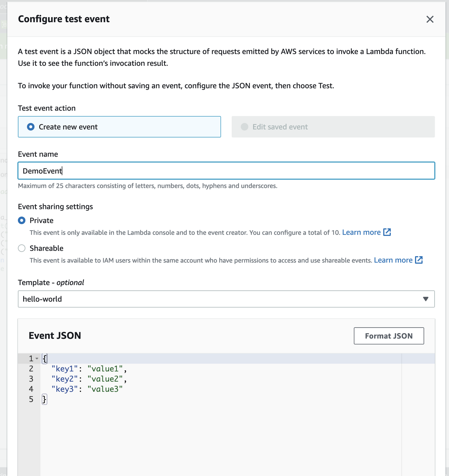The image size is (449, 476).
Task: Choose the Private sharing setting
Action: coord(22,220)
